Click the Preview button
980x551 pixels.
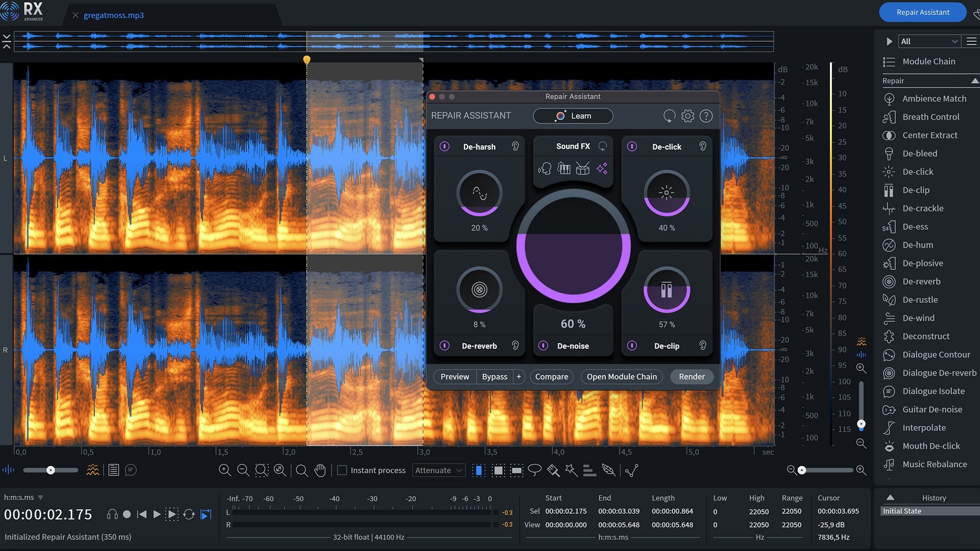[x=454, y=377]
